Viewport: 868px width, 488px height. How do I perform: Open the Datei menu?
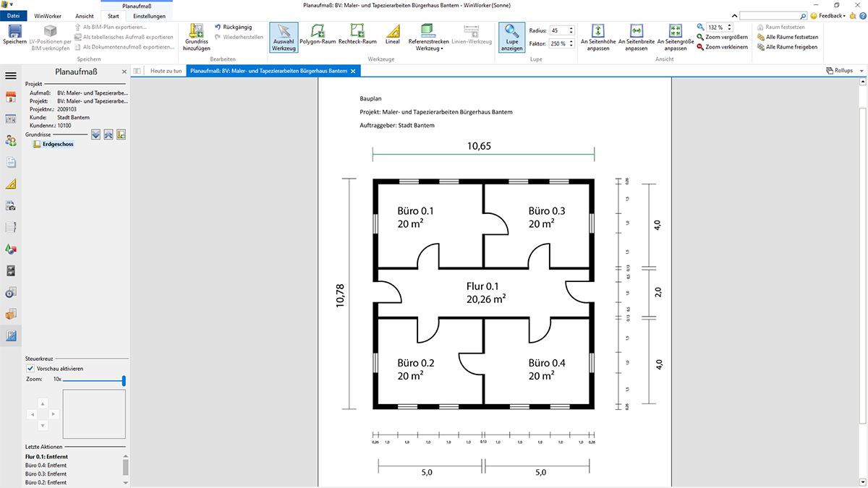click(12, 16)
